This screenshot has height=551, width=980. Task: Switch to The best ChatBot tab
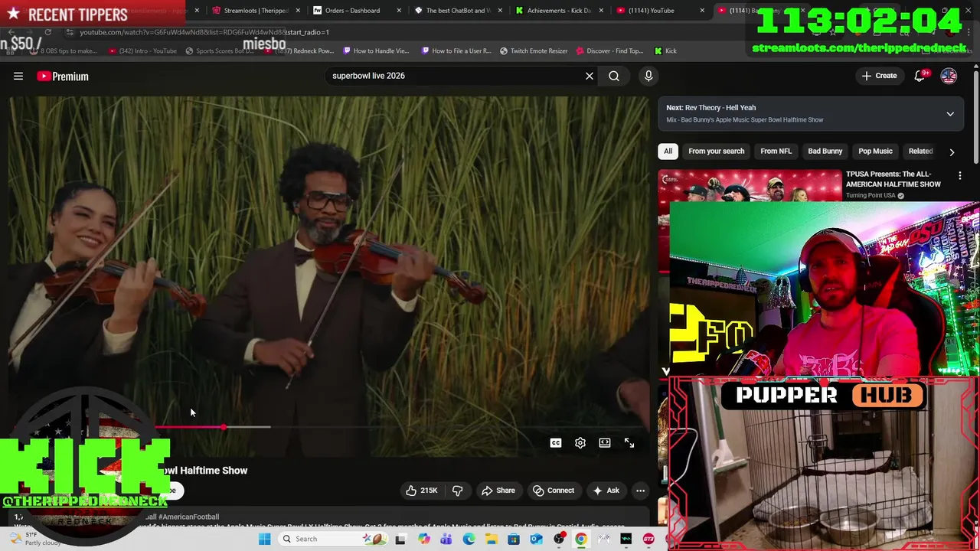pyautogui.click(x=458, y=11)
